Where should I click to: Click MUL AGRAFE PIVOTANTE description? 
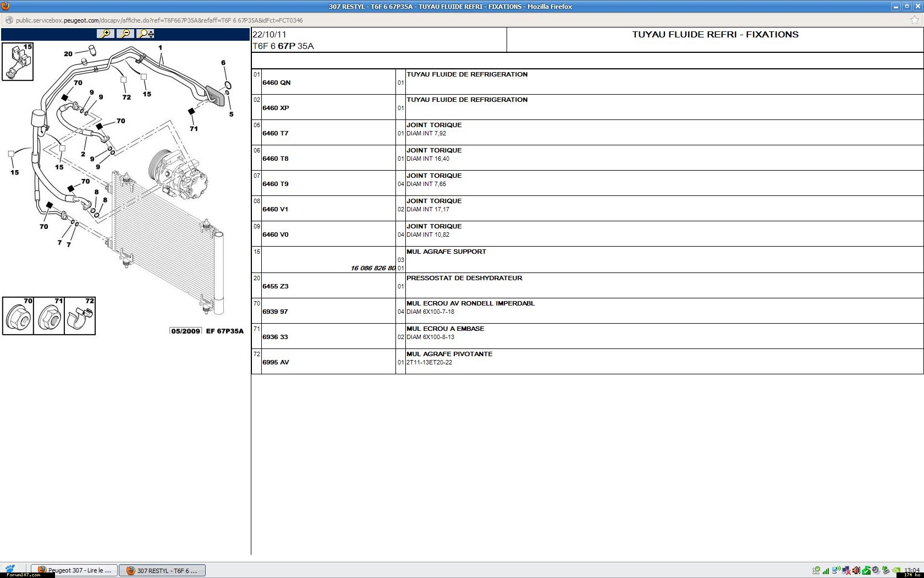pyautogui.click(x=449, y=354)
